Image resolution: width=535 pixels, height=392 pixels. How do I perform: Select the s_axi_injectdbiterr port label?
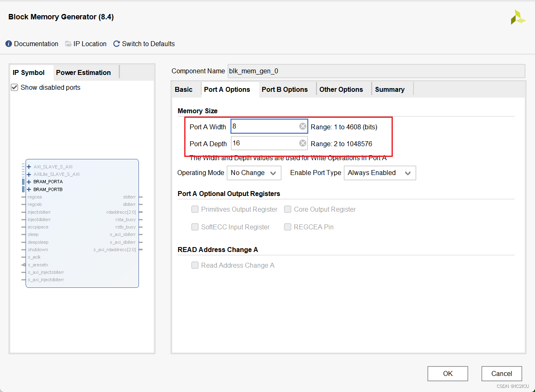[x=46, y=280]
